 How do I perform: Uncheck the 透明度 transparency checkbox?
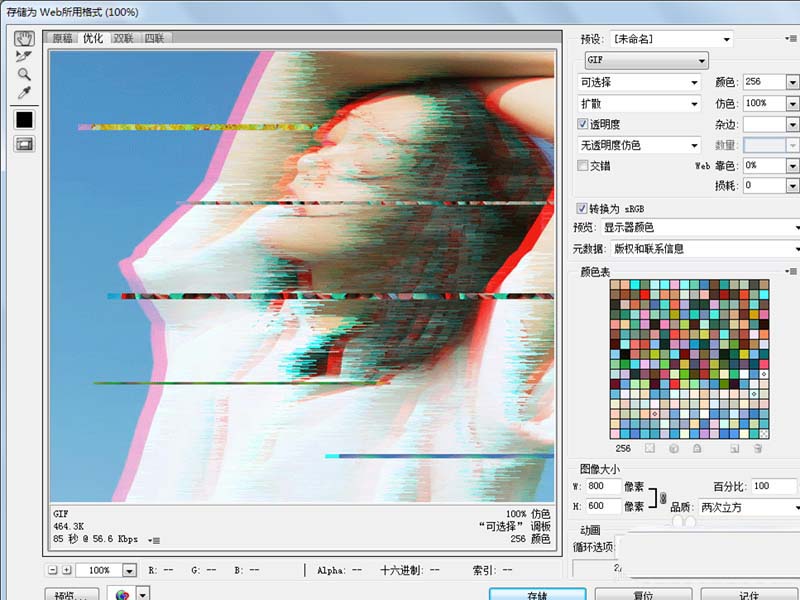pos(584,124)
